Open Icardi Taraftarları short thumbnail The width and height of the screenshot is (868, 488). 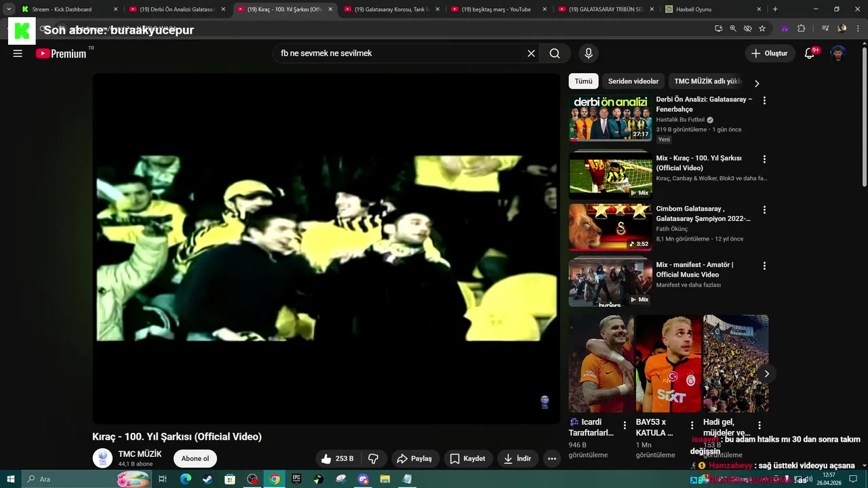click(601, 363)
